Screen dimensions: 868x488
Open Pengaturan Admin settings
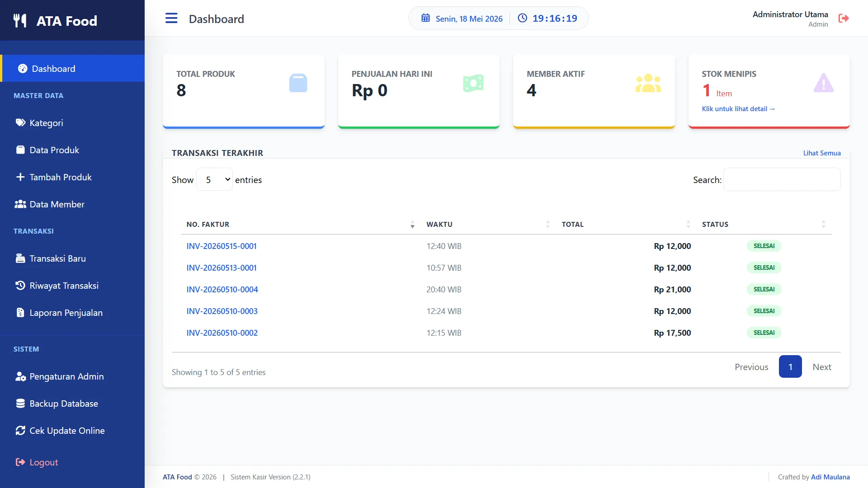(72, 376)
